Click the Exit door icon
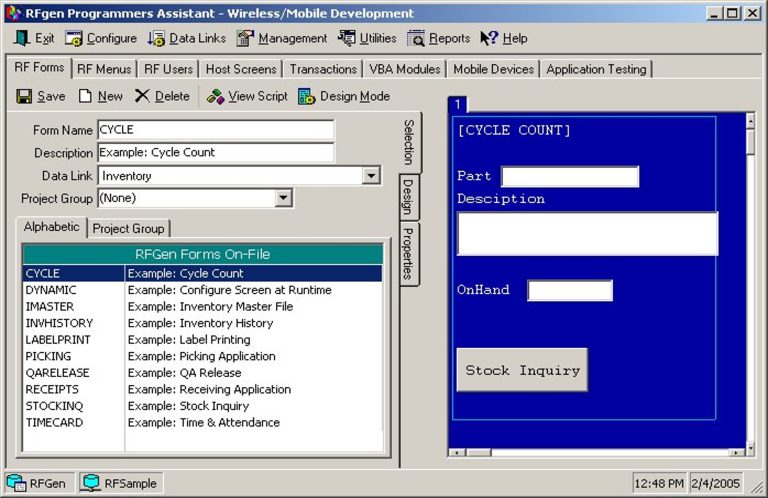Image resolution: width=768 pixels, height=498 pixels. (x=22, y=39)
